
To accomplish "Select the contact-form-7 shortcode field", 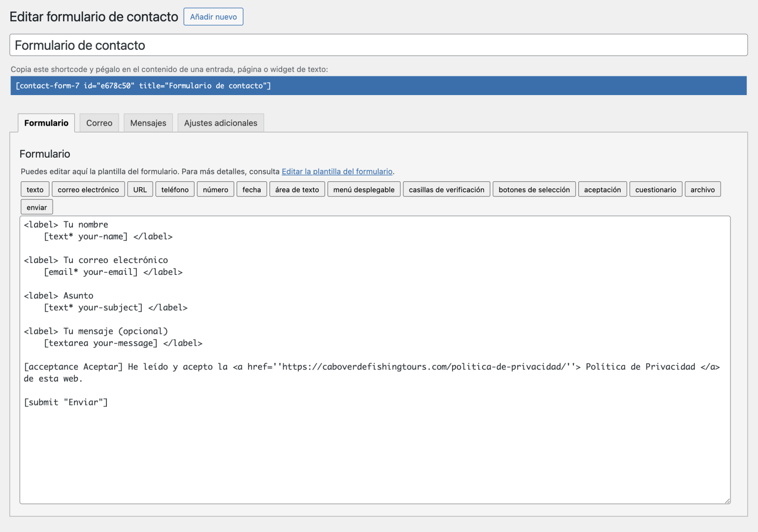I will tap(378, 86).
